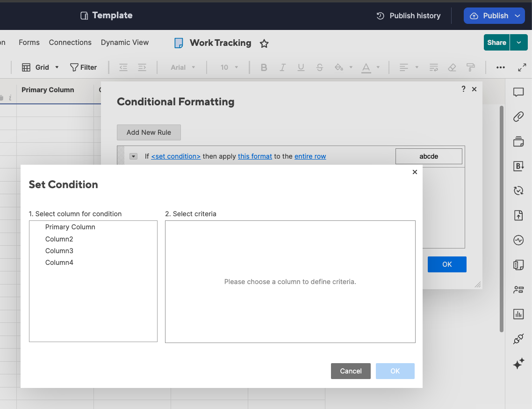This screenshot has height=409, width=532.
Task: Toggle bold formatting
Action: tap(264, 67)
